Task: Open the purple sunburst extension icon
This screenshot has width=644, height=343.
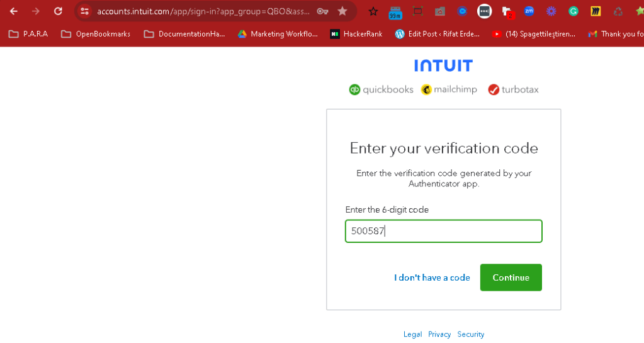Action: pyautogui.click(x=551, y=11)
